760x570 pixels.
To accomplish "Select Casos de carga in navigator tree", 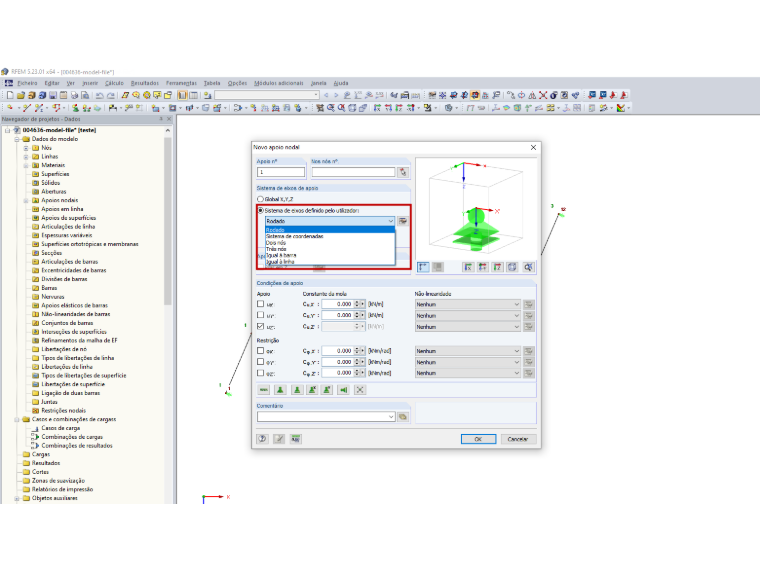I will tap(61, 428).
